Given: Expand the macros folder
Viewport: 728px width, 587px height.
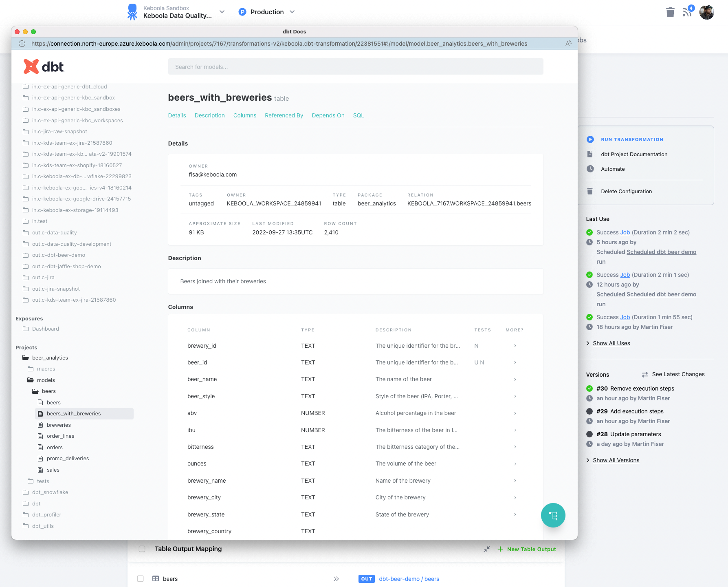Looking at the screenshot, I should [41, 369].
